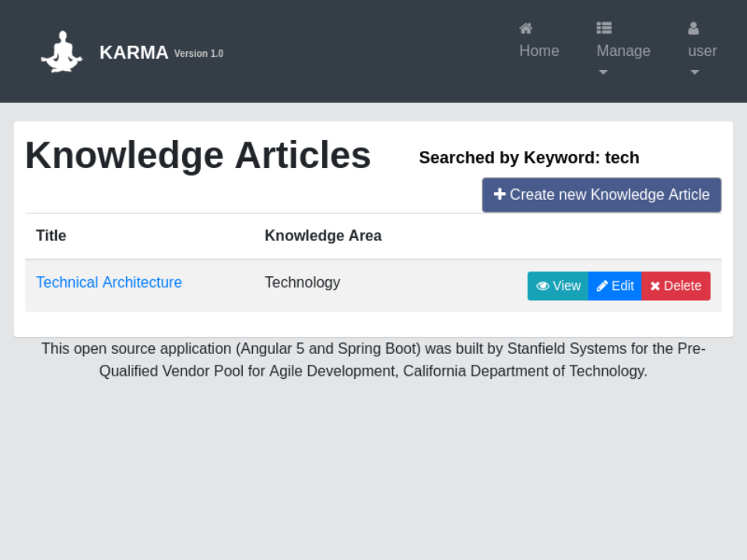Click the Manage list icon
The image size is (747, 560).
(604, 28)
